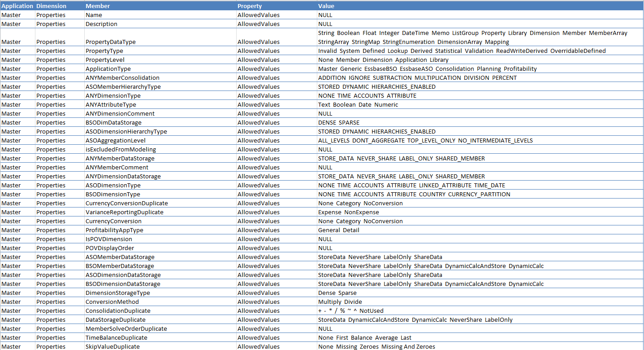
Task: Select the 'Dense Sparse' value cell
Action: pos(480,293)
